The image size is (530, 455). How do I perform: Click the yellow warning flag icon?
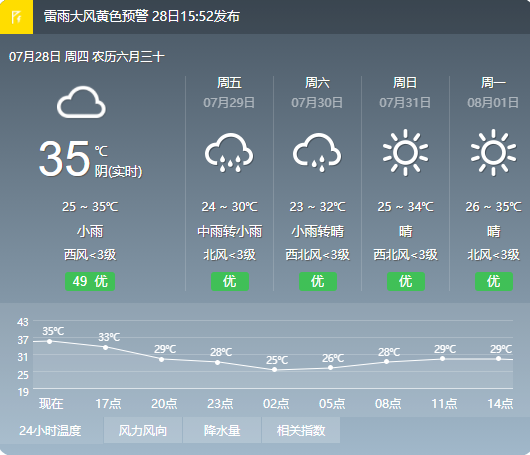16,17
